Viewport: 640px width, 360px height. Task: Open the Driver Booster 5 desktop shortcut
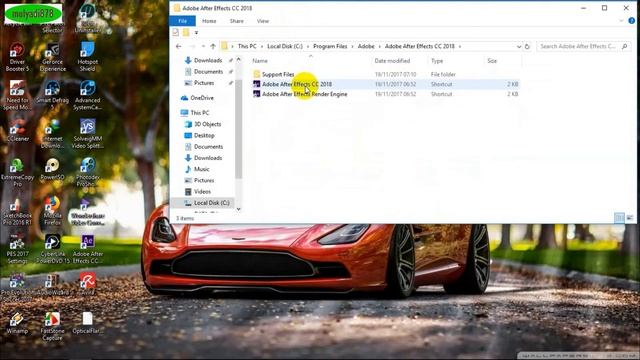pos(17,57)
